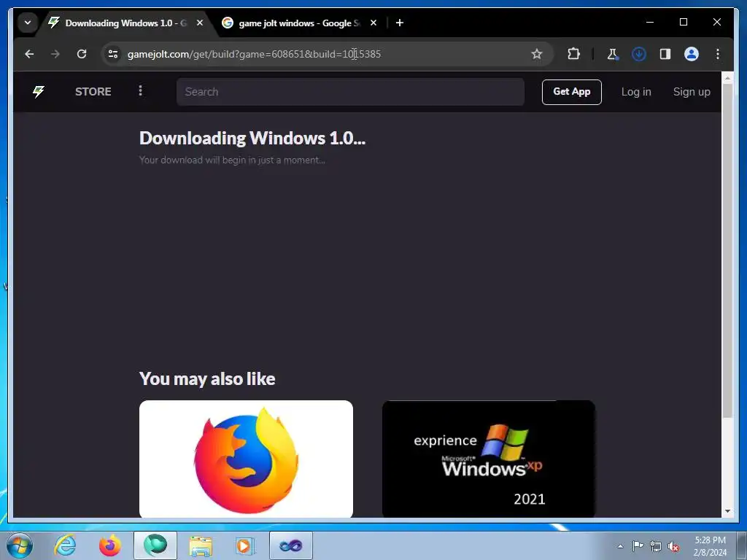
Task: Reload the Game Jolt page
Action: point(82,54)
